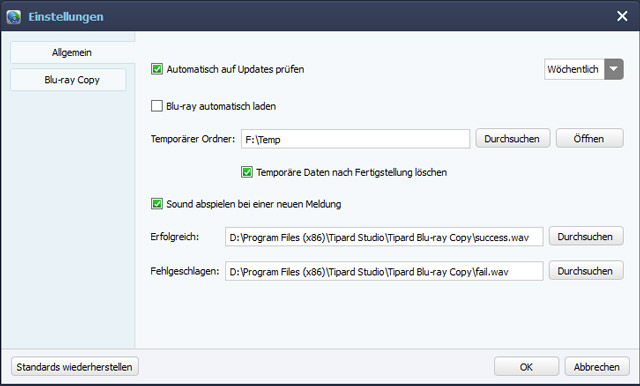Click the Fehlgeschlagen sound file path field
Screen dimensions: 640x386
pyautogui.click(x=384, y=271)
